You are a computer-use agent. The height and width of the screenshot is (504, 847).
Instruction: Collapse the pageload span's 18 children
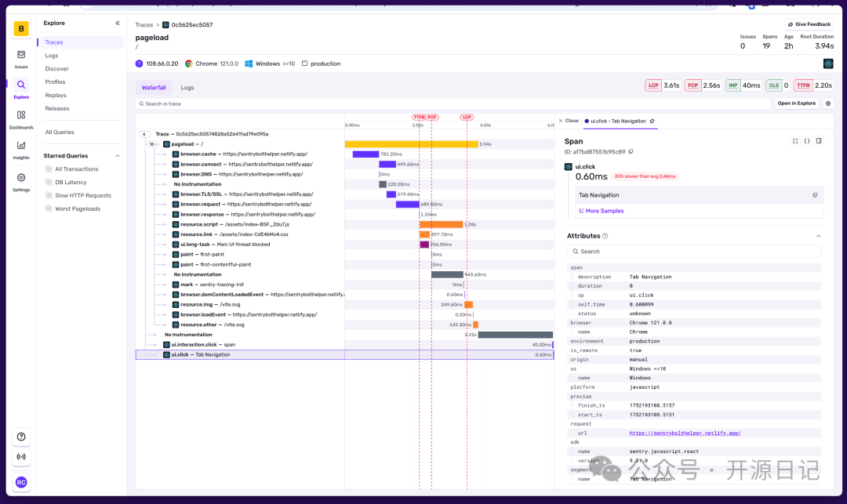tap(154, 144)
